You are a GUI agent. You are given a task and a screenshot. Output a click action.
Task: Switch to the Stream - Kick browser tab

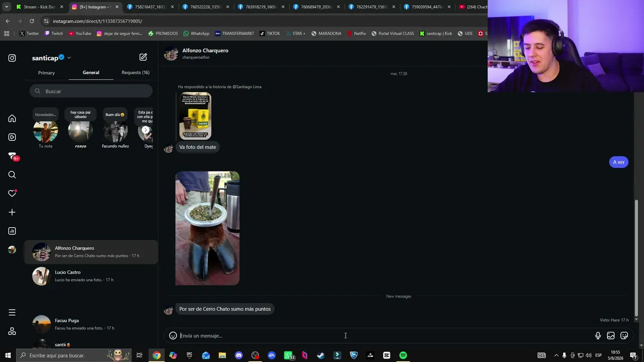(x=39, y=7)
